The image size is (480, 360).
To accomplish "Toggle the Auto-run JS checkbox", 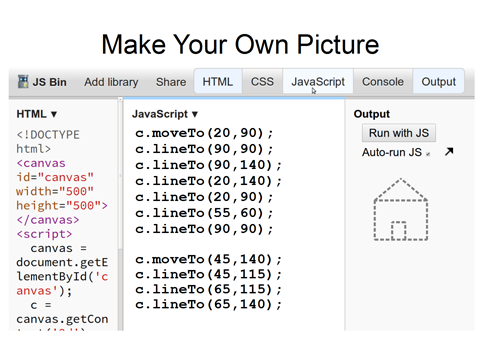I will pos(428,154).
